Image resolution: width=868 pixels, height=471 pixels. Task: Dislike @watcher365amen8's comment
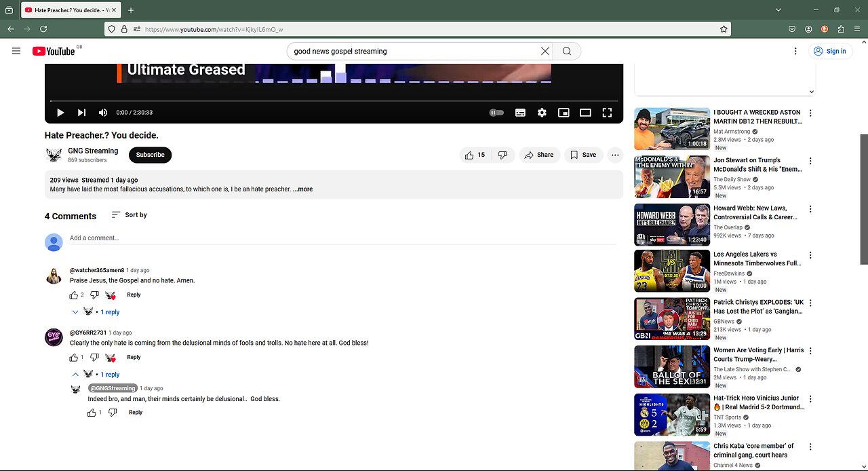pyautogui.click(x=94, y=295)
